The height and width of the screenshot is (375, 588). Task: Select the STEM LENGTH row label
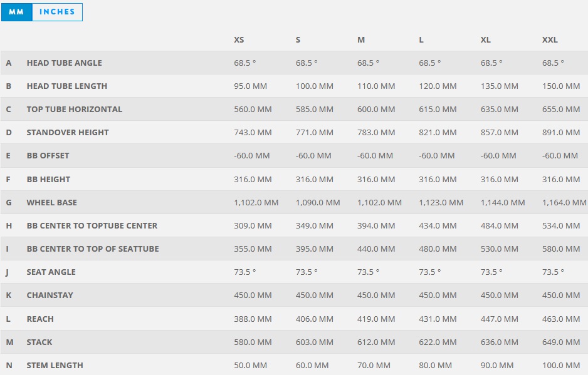click(55, 365)
